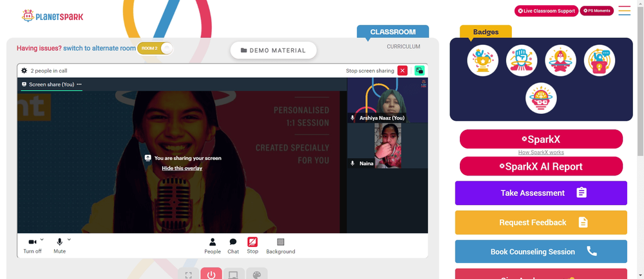Click the red power button

click(x=211, y=274)
